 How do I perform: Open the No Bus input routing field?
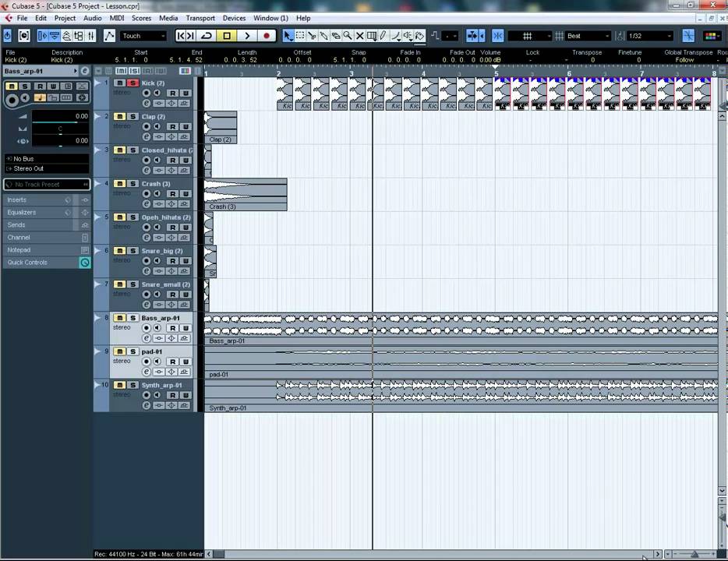[x=47, y=159]
